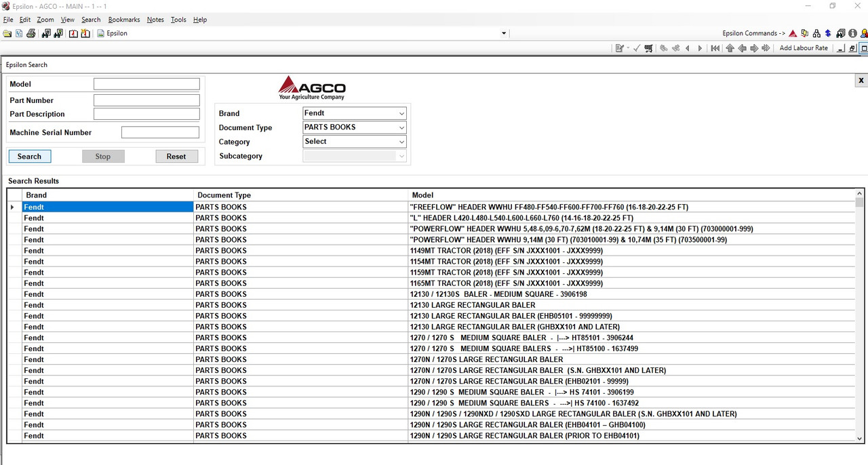Screen dimensions: 868x465
Task: Open the Tools menu
Action: (178, 20)
